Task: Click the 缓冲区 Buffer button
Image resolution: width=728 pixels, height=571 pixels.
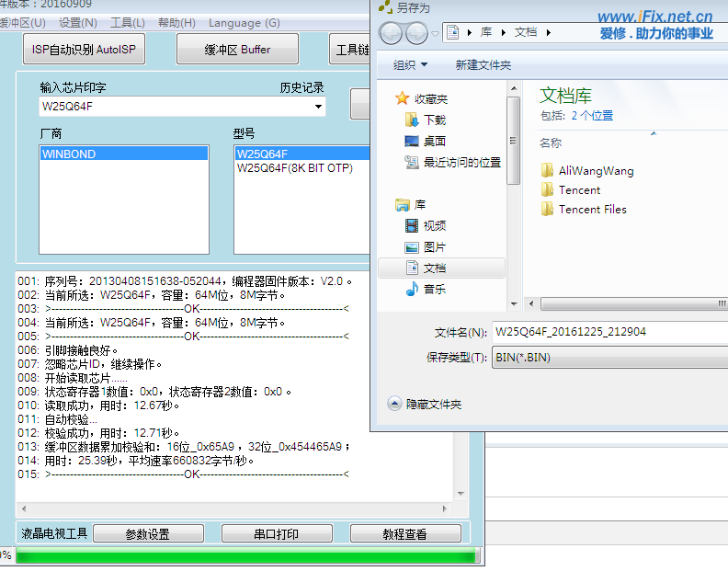Action: click(x=237, y=50)
